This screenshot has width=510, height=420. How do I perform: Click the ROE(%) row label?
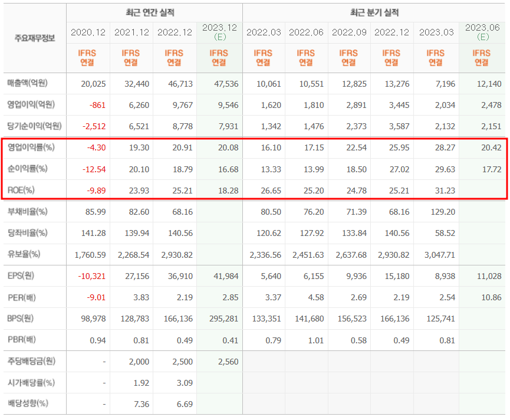point(21,190)
